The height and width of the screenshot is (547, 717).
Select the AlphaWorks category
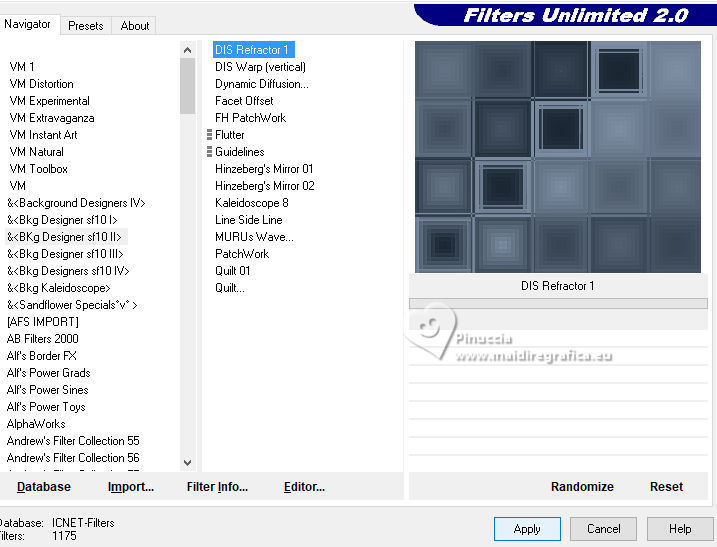pyautogui.click(x=36, y=424)
